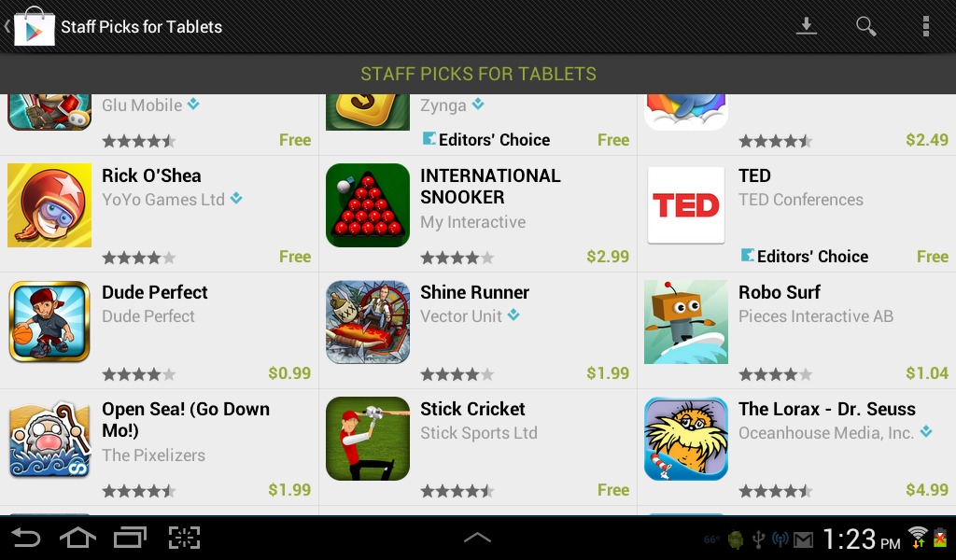The width and height of the screenshot is (956, 560).
Task: Tap the Robo Surf app icon
Action: [686, 322]
